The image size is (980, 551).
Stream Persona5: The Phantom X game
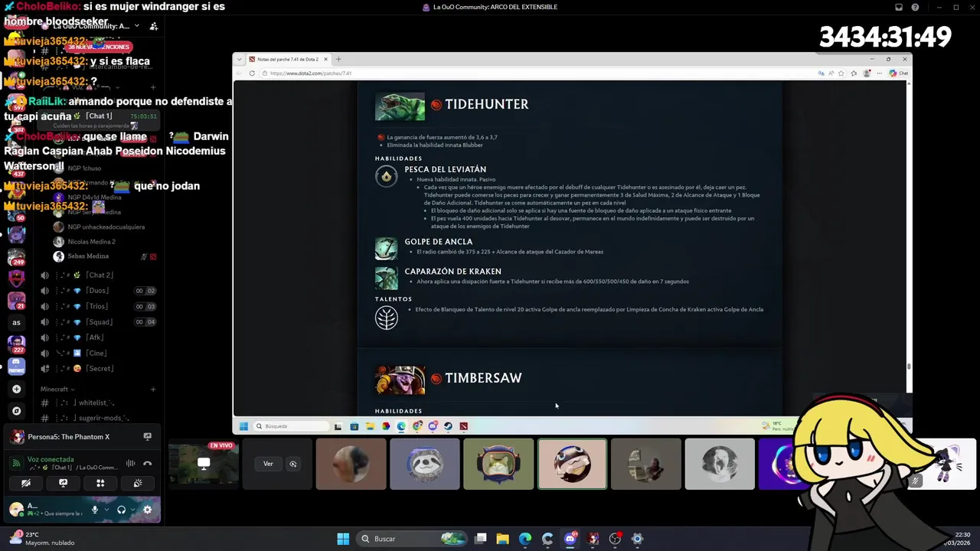[x=147, y=436]
